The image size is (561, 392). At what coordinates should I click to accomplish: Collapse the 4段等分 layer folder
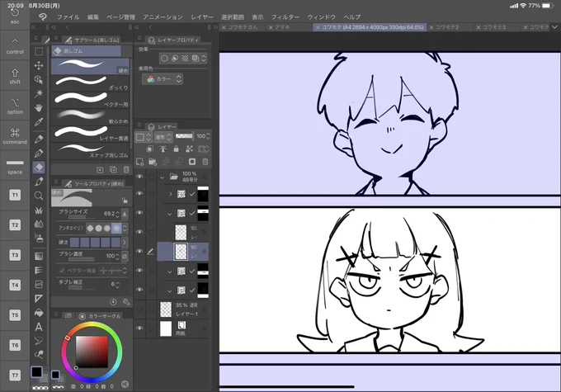pyautogui.click(x=162, y=177)
